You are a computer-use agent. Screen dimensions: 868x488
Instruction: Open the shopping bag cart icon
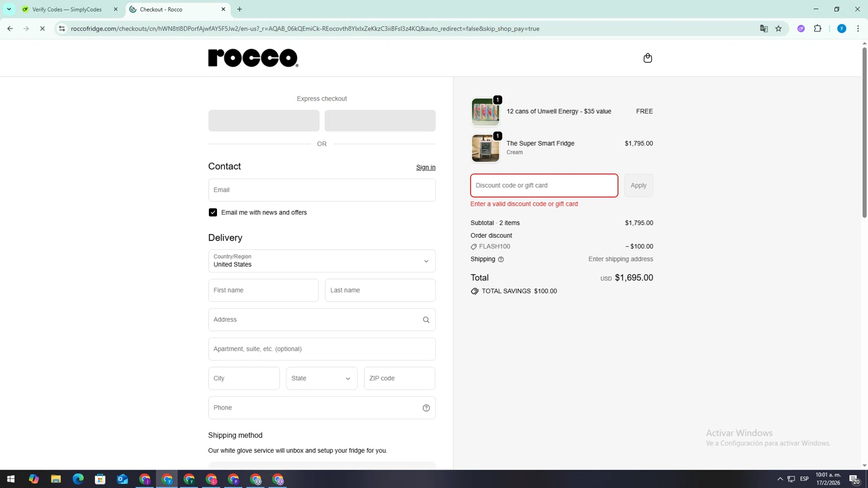(x=648, y=58)
